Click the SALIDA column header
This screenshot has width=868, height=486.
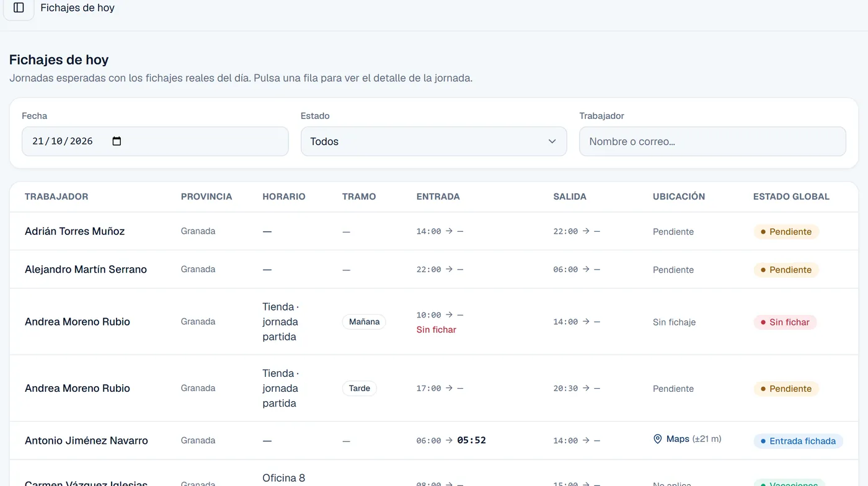(x=570, y=197)
